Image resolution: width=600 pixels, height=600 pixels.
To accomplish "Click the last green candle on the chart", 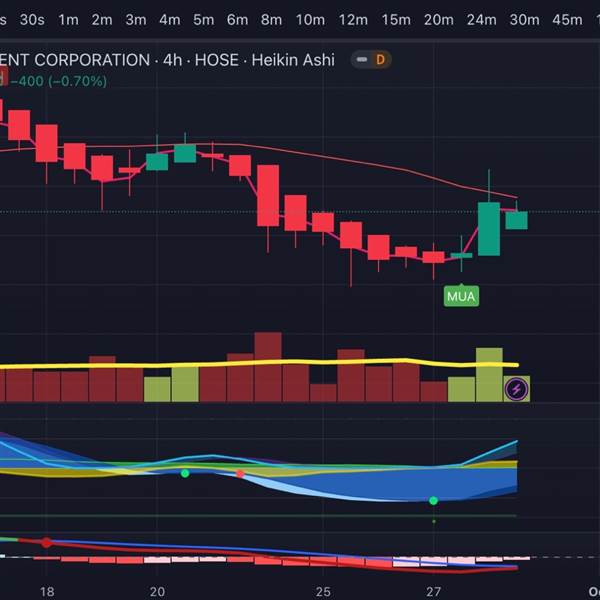I will coord(517,220).
